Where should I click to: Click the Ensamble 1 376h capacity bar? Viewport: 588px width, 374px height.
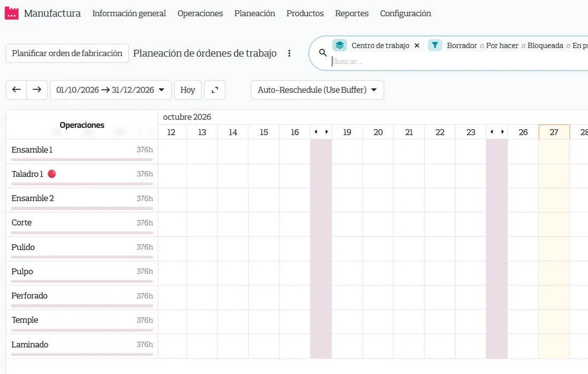(x=82, y=160)
